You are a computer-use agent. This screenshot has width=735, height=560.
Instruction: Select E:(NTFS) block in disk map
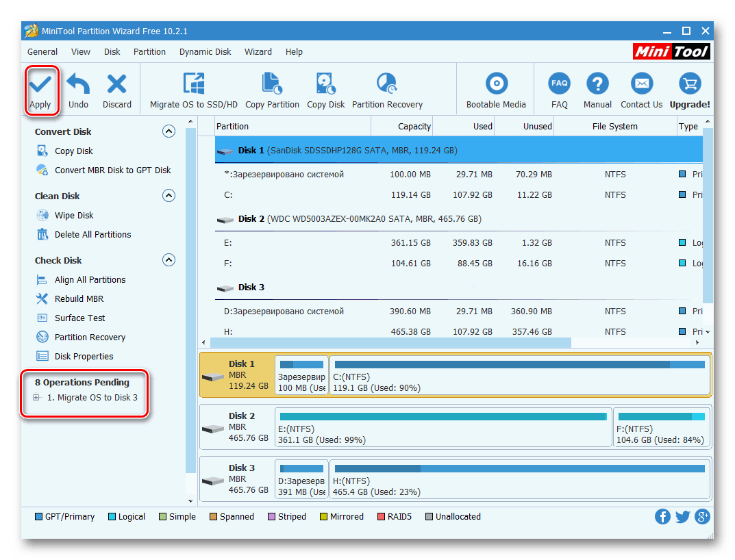tap(443, 427)
